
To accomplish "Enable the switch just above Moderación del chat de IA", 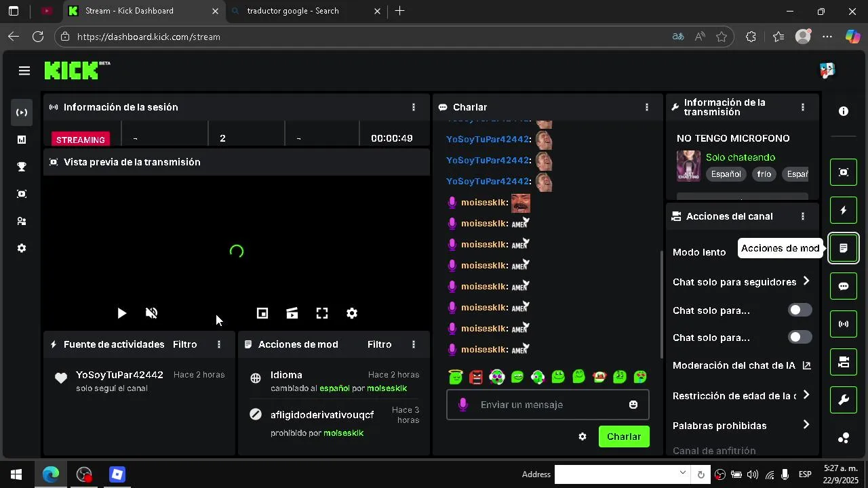I will click(x=800, y=337).
